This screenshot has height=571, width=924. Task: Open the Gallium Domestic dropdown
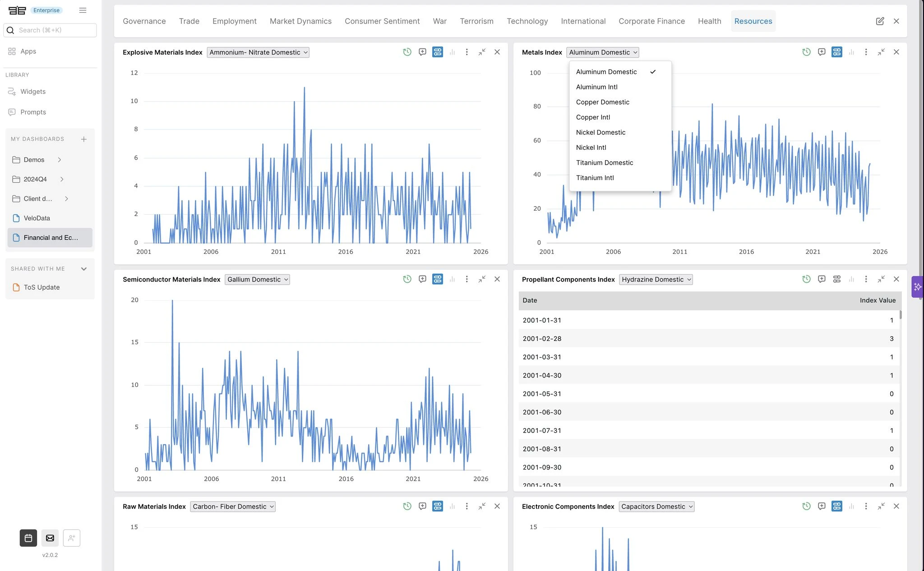[x=257, y=280]
